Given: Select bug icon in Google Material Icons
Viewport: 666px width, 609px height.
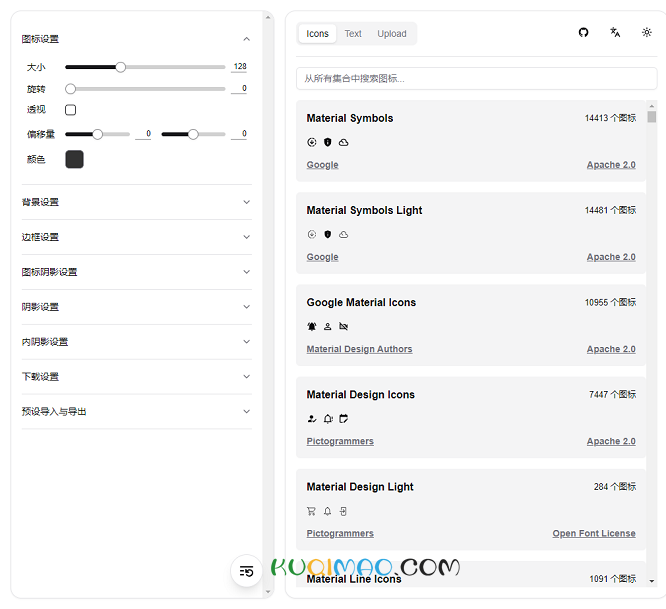Looking at the screenshot, I should [x=312, y=327].
